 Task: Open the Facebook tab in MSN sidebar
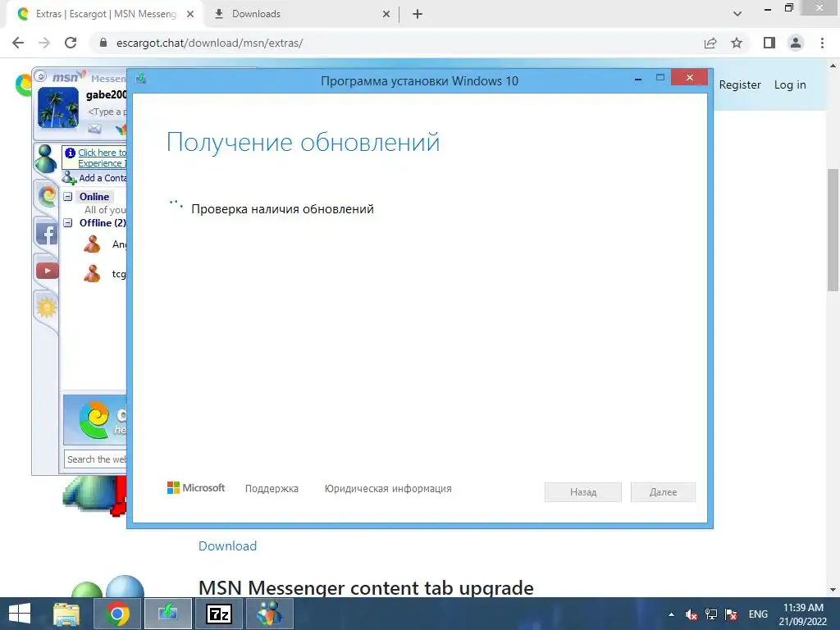click(47, 234)
